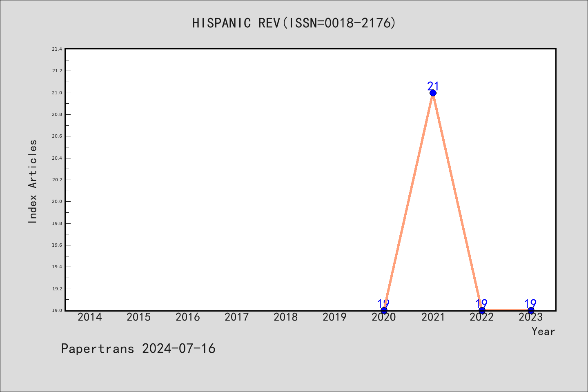Click the 2020 data point marker
The image size is (588, 392).
tap(384, 310)
